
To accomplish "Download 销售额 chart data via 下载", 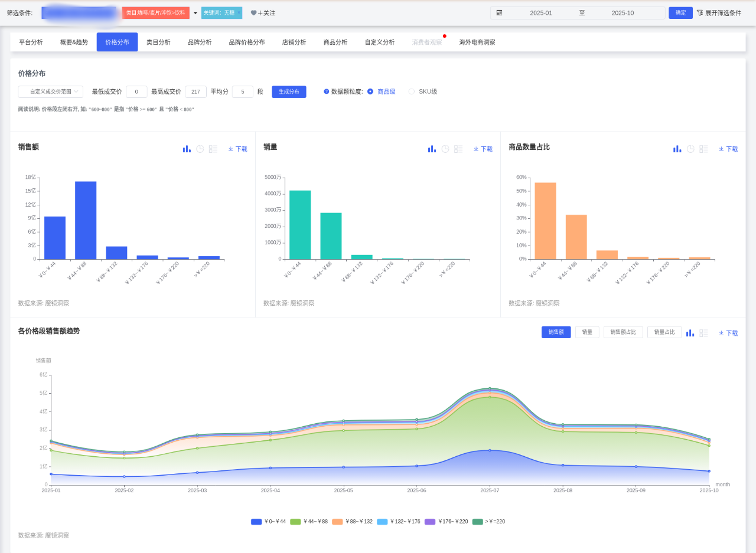I will (238, 149).
